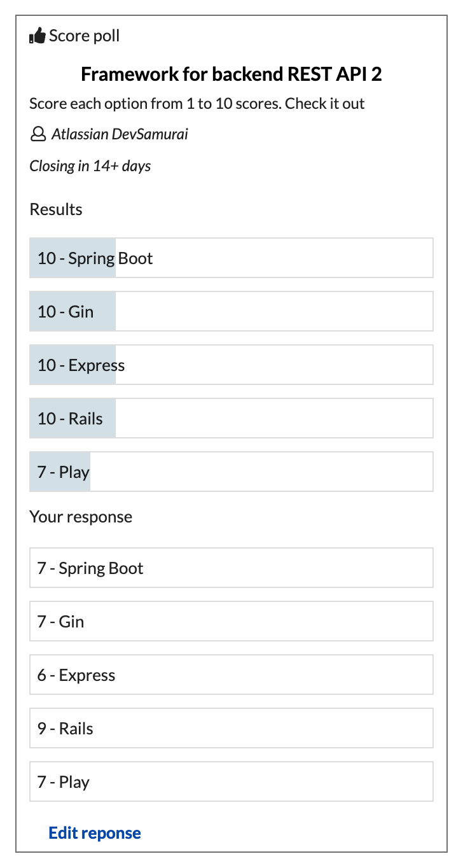Open the "Edit reponse" link
The width and height of the screenshot is (463, 868).
(x=95, y=834)
